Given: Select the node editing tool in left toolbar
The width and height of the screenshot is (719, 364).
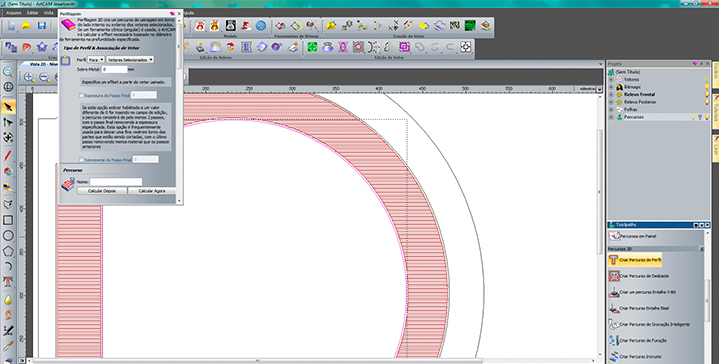Looking at the screenshot, I should 8,121.
